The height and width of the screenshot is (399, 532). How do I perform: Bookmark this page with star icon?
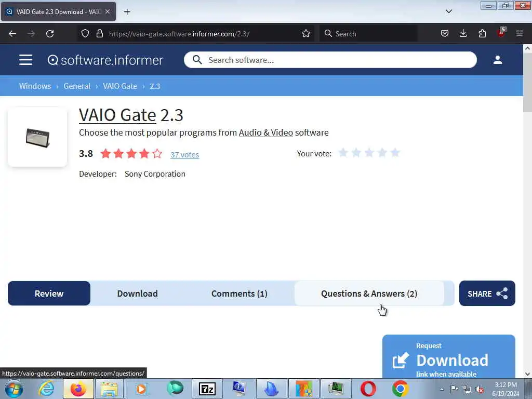coord(305,34)
